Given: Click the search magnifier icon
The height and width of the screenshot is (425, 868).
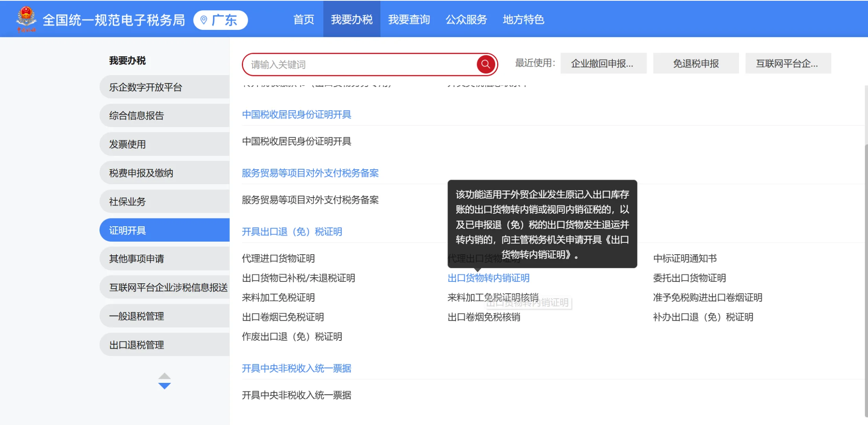Looking at the screenshot, I should pos(485,64).
